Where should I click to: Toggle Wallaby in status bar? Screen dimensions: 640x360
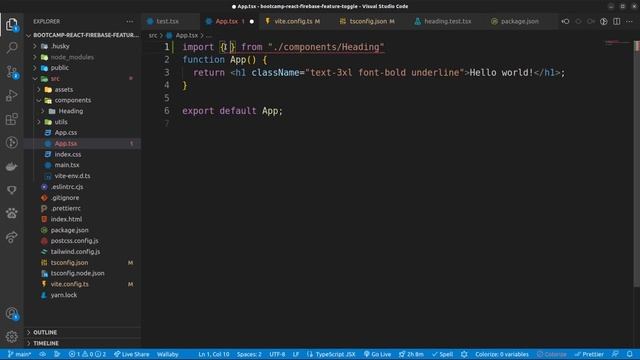click(168, 354)
